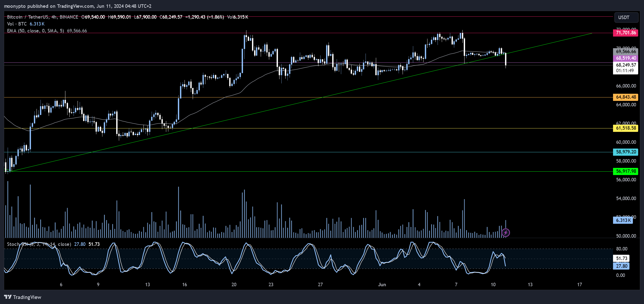Click the '20' date on the time axis
644x304 pixels.
coord(234,285)
